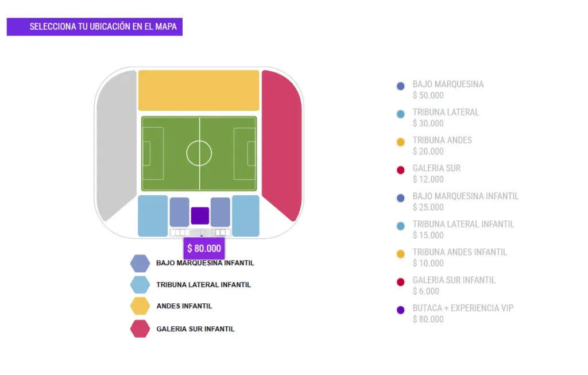Image resolution: width=588 pixels, height=375 pixels.
Task: Click the green soccer field in the map
Action: point(198,152)
